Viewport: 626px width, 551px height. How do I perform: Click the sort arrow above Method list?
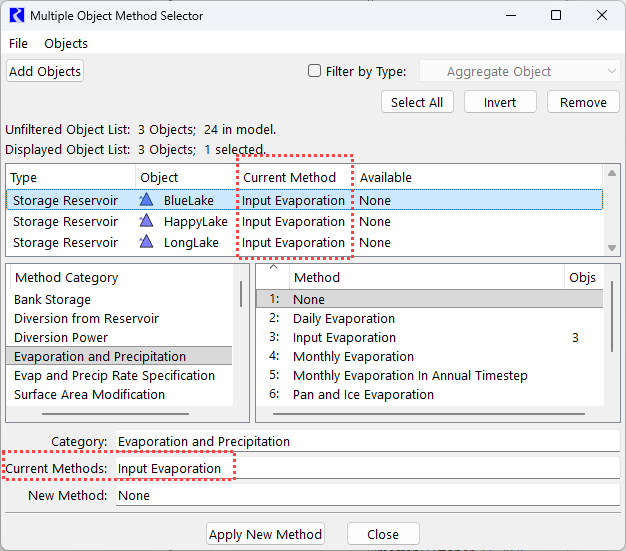point(274,267)
